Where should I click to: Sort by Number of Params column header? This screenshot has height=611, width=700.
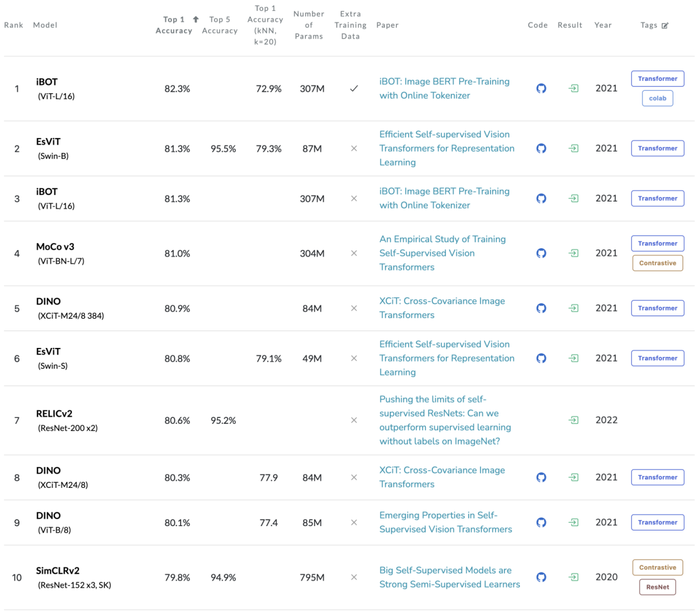(309, 25)
